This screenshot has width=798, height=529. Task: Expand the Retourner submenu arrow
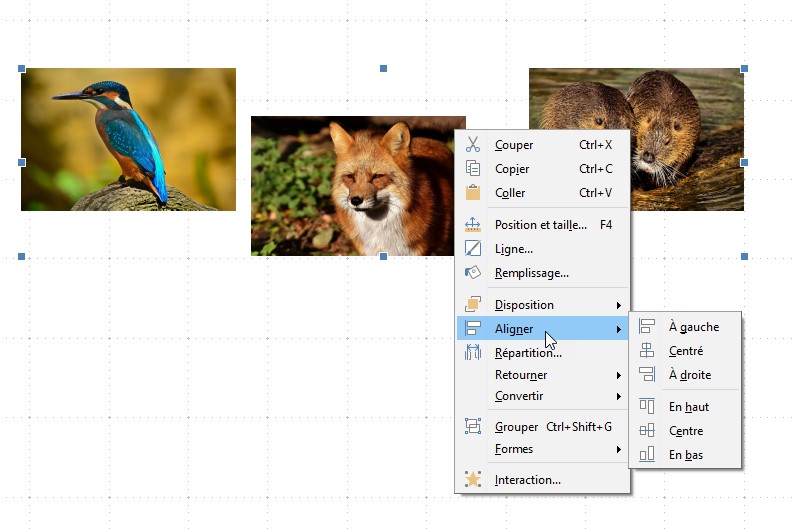pos(618,375)
